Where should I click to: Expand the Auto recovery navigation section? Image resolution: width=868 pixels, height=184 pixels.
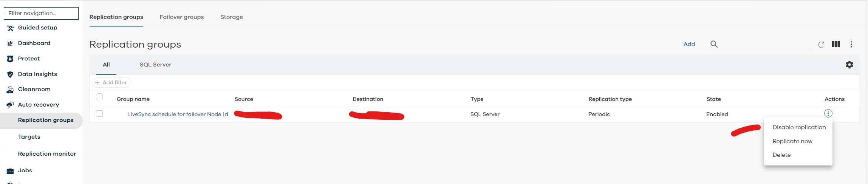point(38,105)
